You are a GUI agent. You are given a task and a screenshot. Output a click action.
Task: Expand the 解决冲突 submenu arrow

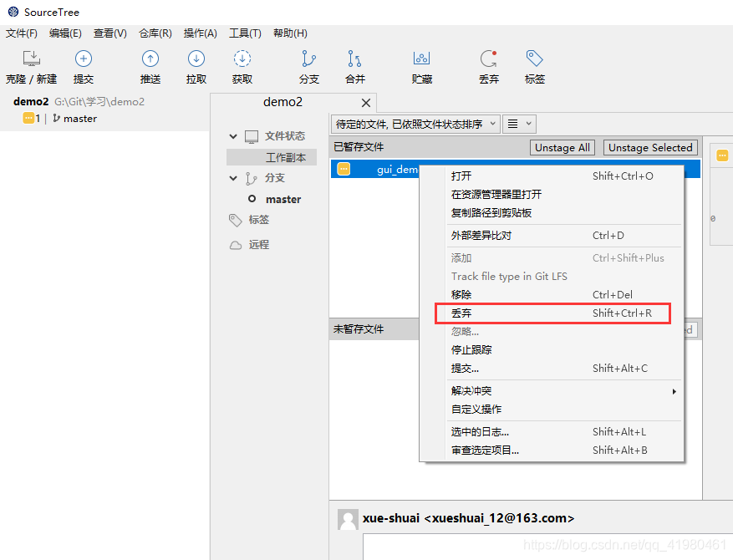pos(674,391)
